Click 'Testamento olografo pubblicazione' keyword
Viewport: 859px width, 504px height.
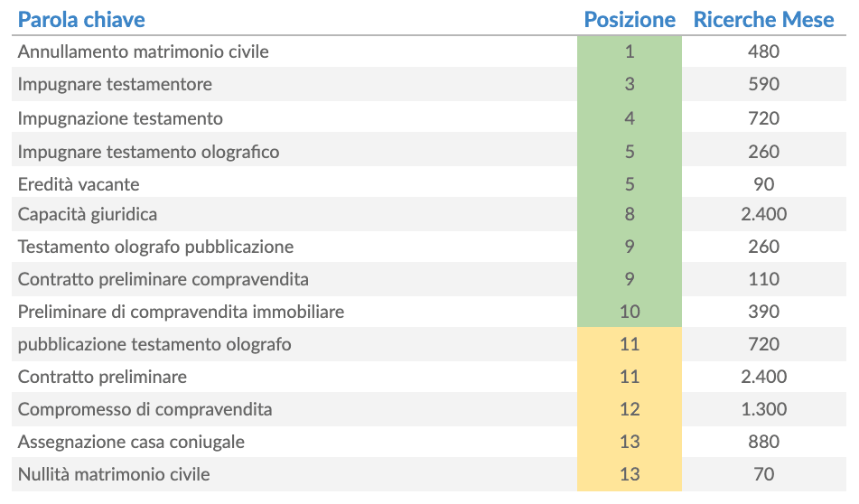[155, 247]
